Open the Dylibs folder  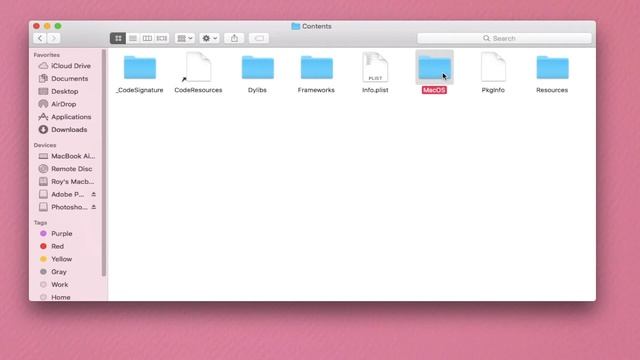pos(258,67)
